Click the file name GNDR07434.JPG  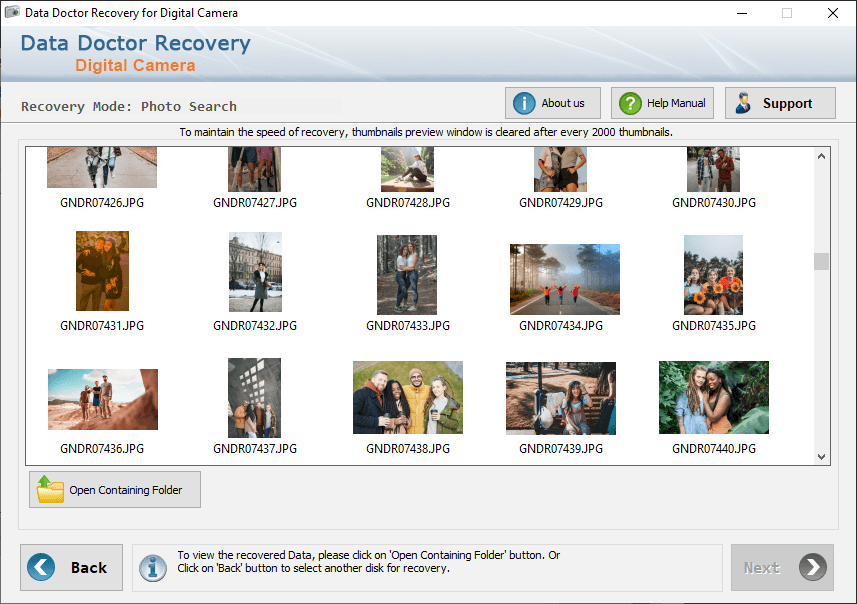coord(561,326)
